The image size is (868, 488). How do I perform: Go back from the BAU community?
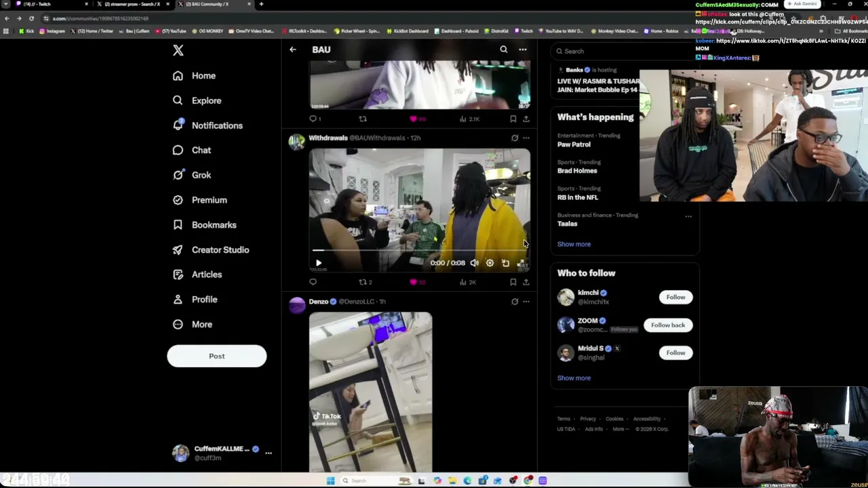pyautogui.click(x=293, y=49)
